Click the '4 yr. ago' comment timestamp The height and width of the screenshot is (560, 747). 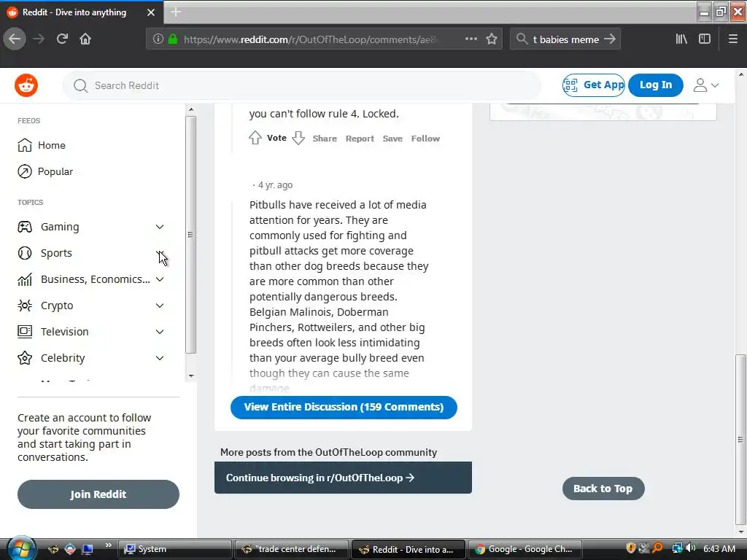tap(275, 184)
